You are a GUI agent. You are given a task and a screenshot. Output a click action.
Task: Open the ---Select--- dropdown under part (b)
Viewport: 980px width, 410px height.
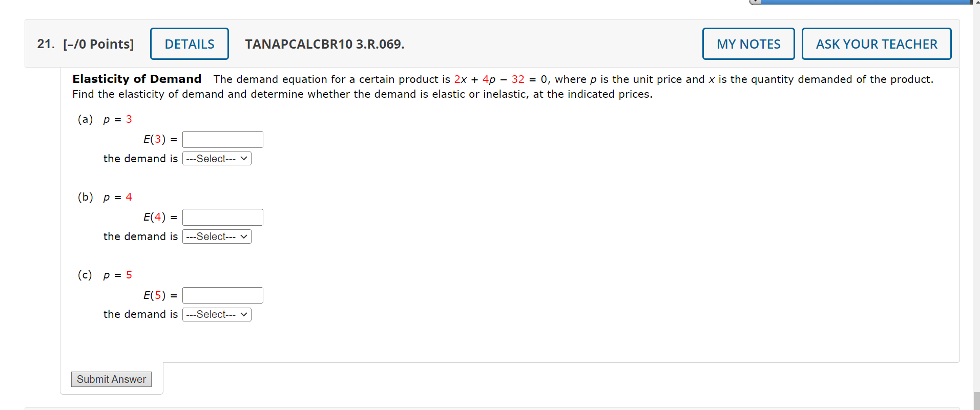click(216, 236)
